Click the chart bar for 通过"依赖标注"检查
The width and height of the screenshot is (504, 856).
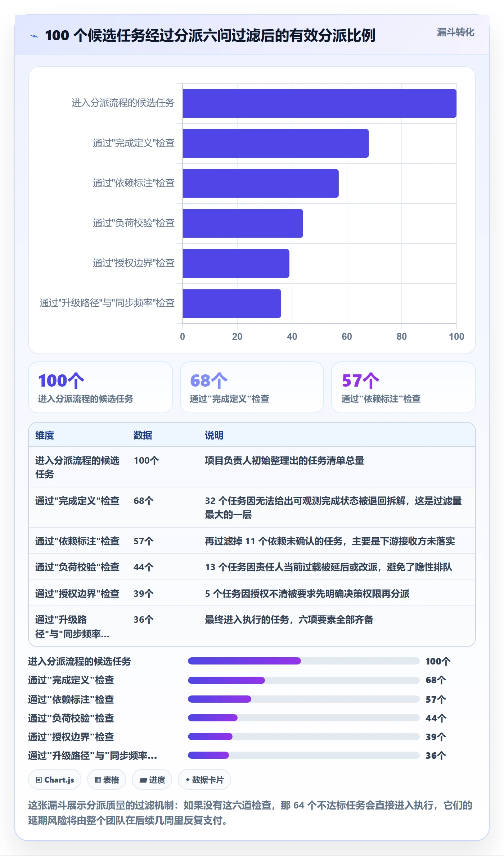(261, 183)
